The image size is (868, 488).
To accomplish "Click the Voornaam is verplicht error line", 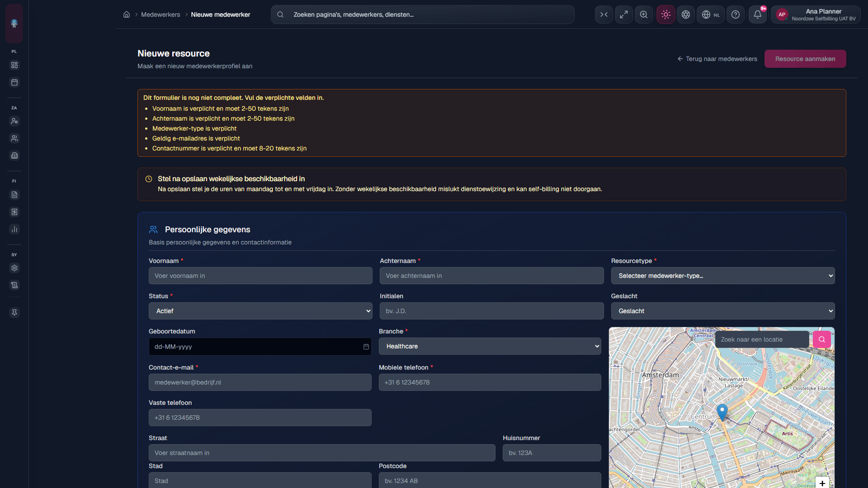I will tap(221, 108).
